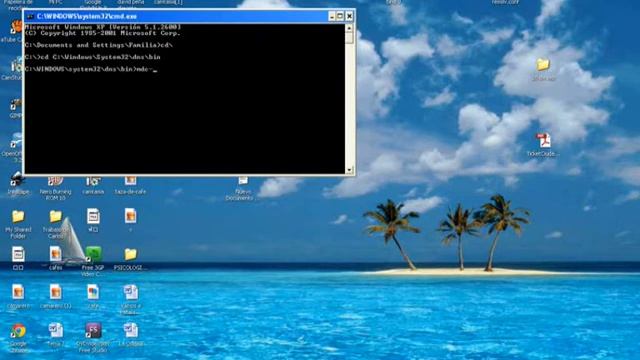Select the OpenOffice shortcut beside cmd window
Viewport: 640px width, 360px height.
pos(12,147)
